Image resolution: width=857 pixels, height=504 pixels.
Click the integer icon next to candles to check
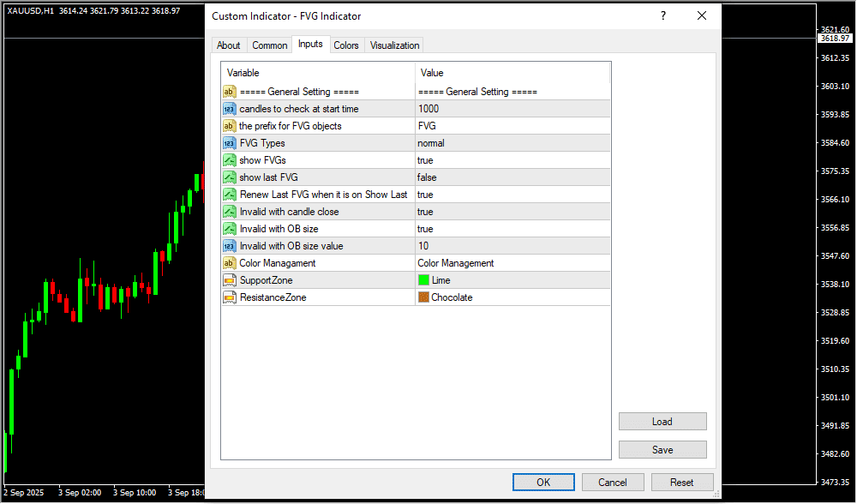point(229,109)
